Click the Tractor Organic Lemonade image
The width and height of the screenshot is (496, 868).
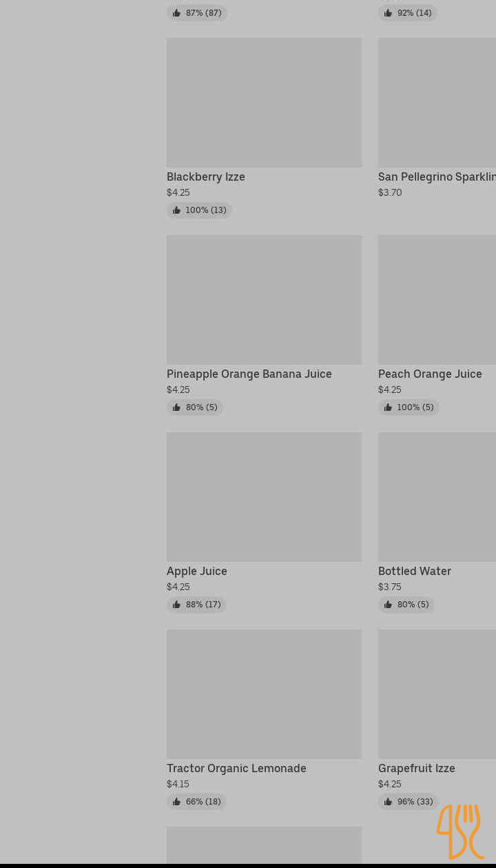264,694
